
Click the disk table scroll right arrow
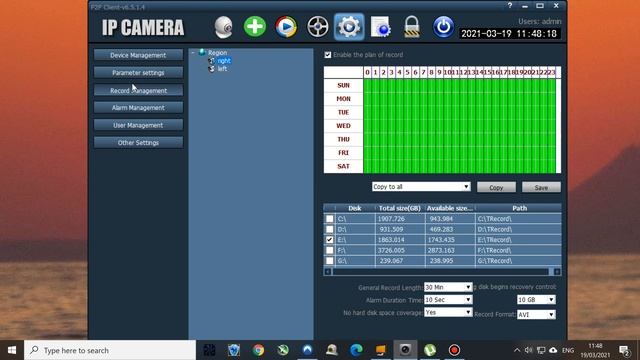tap(557, 272)
